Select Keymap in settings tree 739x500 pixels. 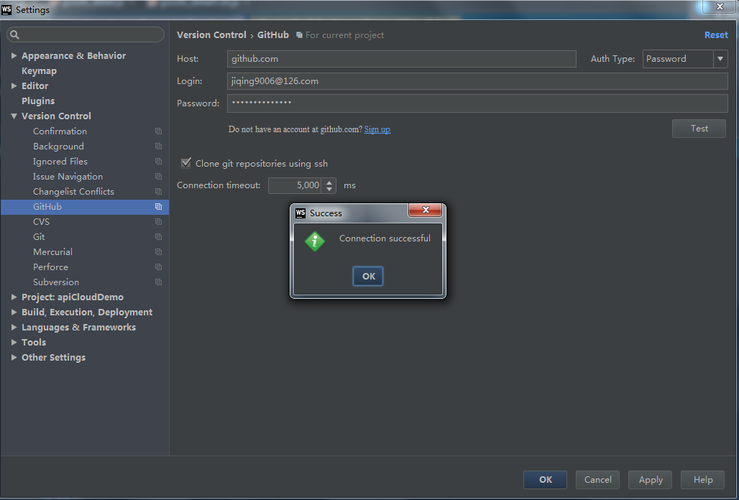tap(39, 71)
